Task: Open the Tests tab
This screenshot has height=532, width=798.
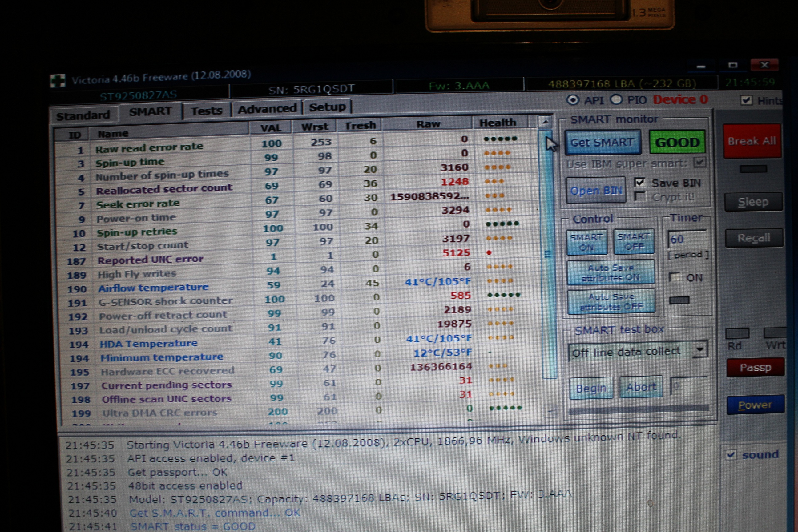Action: tap(207, 111)
